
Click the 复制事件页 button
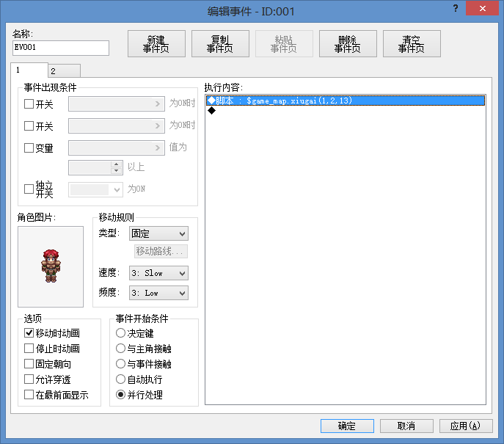point(220,44)
